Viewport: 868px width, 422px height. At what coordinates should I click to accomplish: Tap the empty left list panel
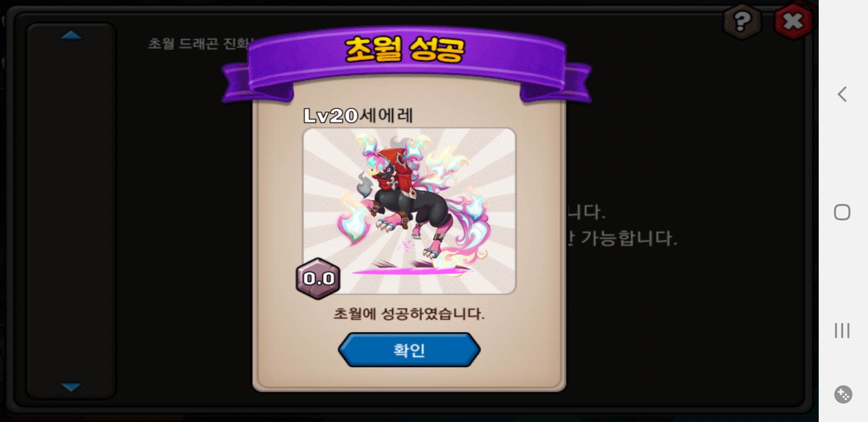[71, 211]
